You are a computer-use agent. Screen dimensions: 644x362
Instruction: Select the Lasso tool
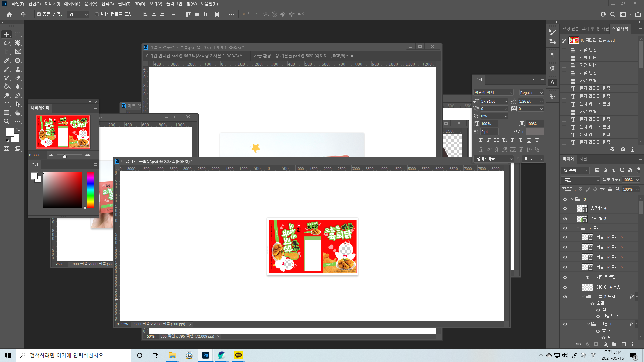[7, 43]
